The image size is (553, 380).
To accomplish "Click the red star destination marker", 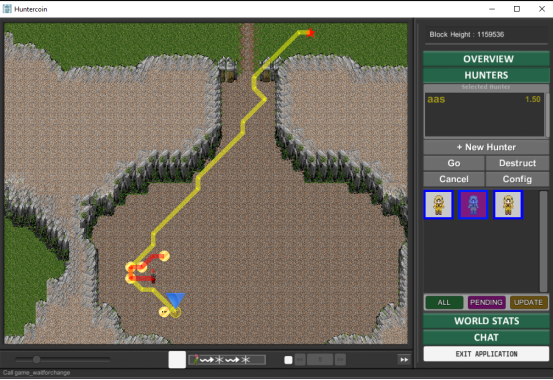I will tap(310, 33).
